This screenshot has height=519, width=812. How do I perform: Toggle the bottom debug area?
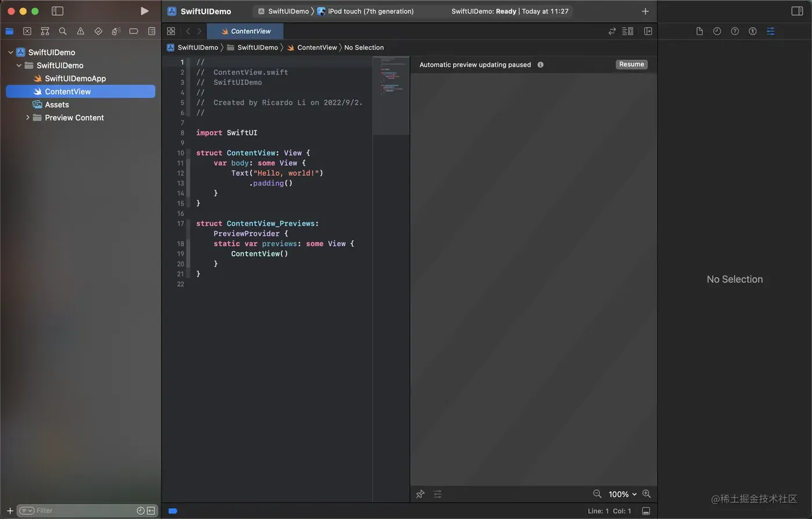point(646,511)
